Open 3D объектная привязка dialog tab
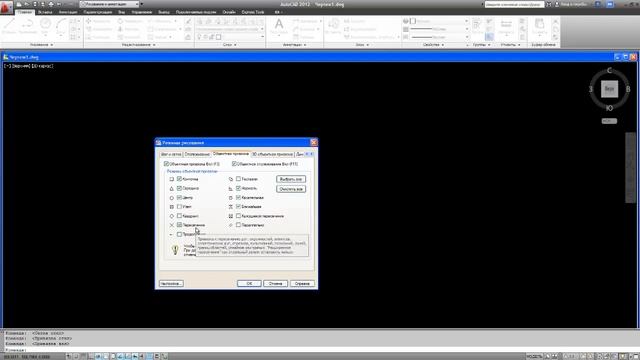 point(272,154)
